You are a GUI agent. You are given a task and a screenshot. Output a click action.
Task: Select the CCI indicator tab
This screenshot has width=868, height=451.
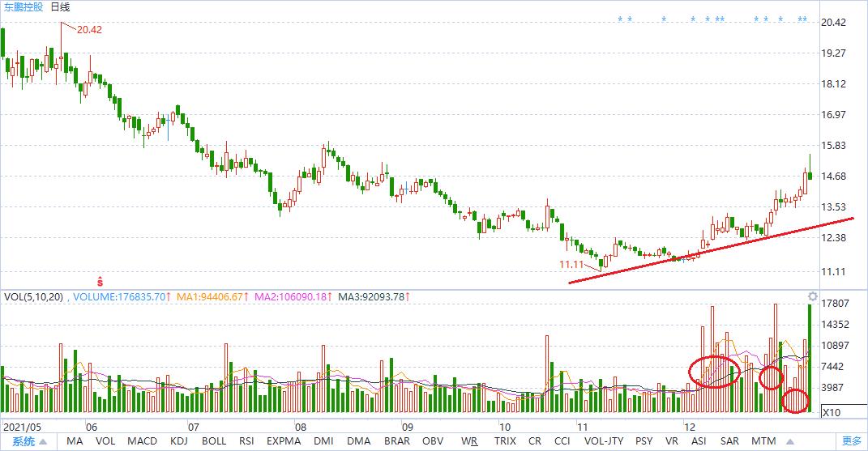tap(562, 441)
